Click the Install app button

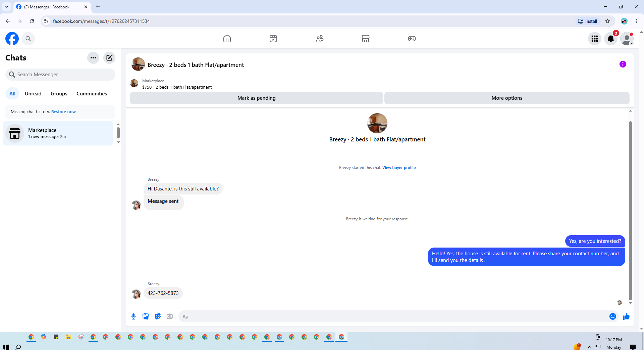[x=587, y=21]
